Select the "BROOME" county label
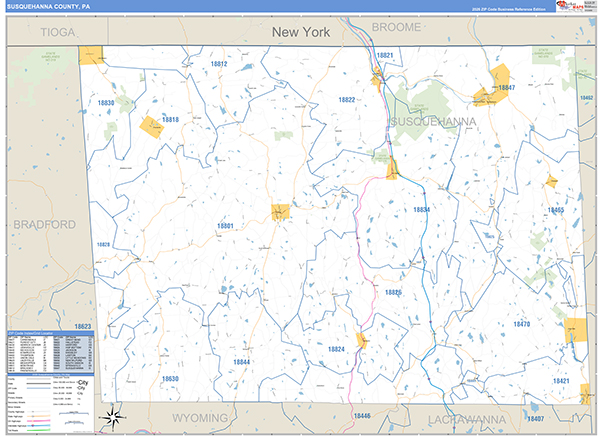Screen dimensions: 600x436 click(x=396, y=27)
